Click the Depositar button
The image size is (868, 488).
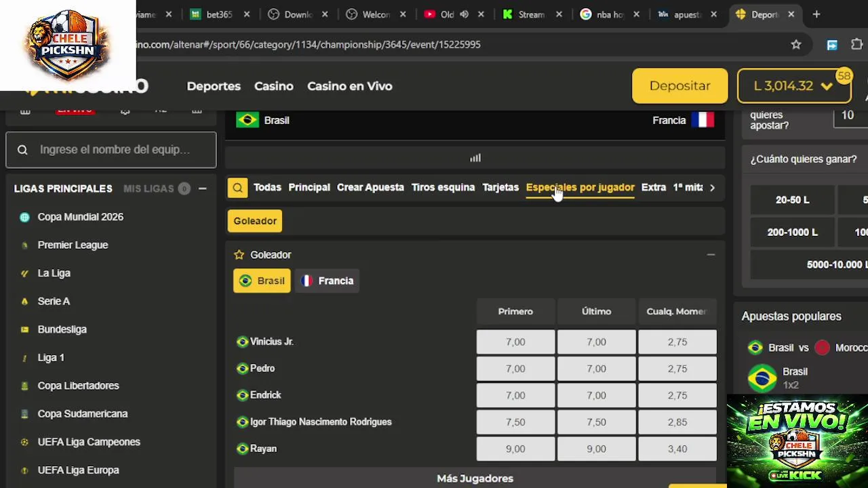tap(679, 86)
